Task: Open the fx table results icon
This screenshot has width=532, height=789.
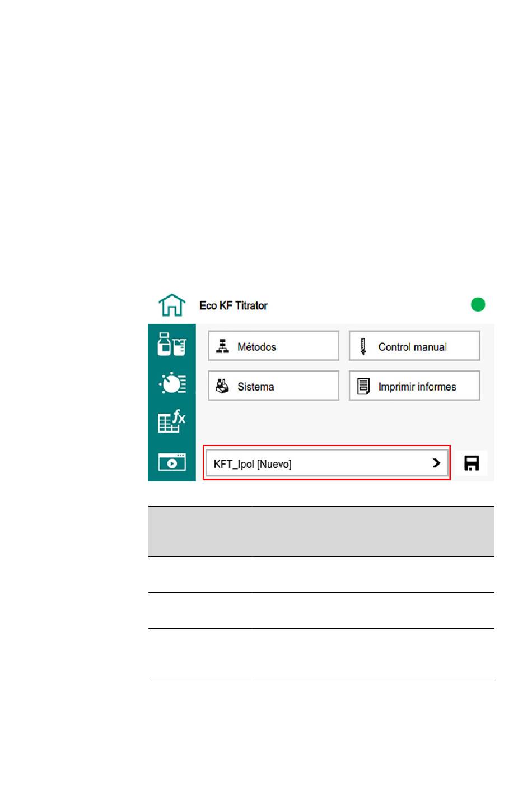Action: 171,421
